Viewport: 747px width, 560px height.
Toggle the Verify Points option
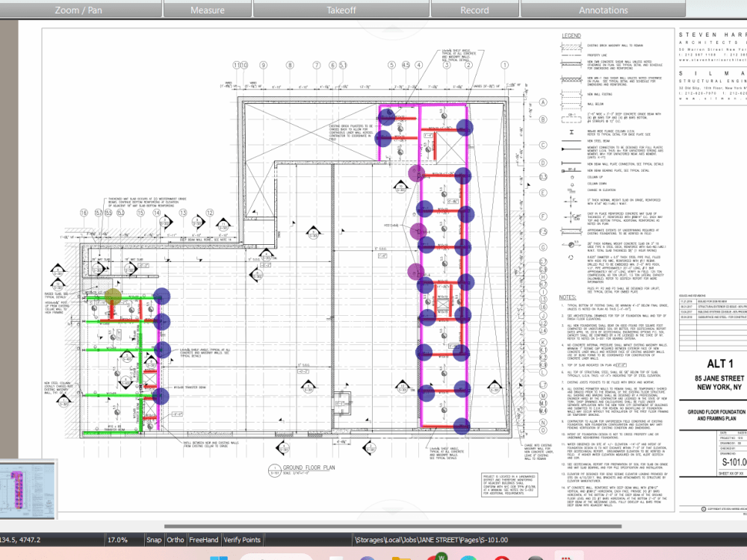click(242, 540)
